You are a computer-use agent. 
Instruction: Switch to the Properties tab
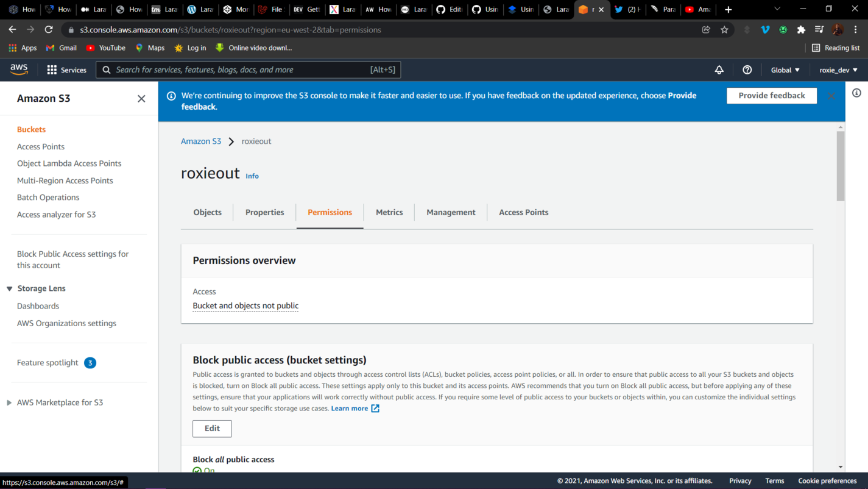[264, 212]
